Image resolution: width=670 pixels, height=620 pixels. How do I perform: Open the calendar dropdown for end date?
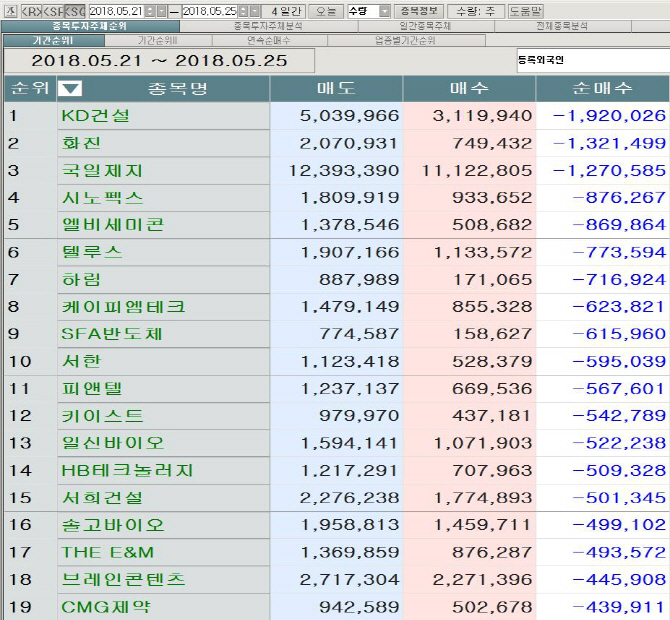point(254,11)
